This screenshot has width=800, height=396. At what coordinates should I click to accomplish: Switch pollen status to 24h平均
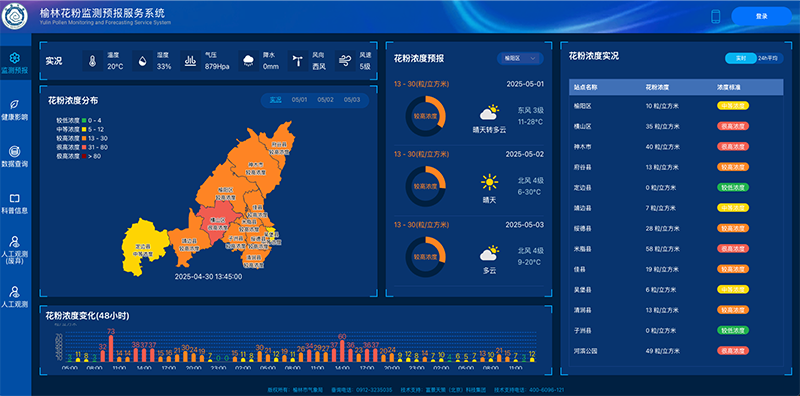(x=768, y=58)
